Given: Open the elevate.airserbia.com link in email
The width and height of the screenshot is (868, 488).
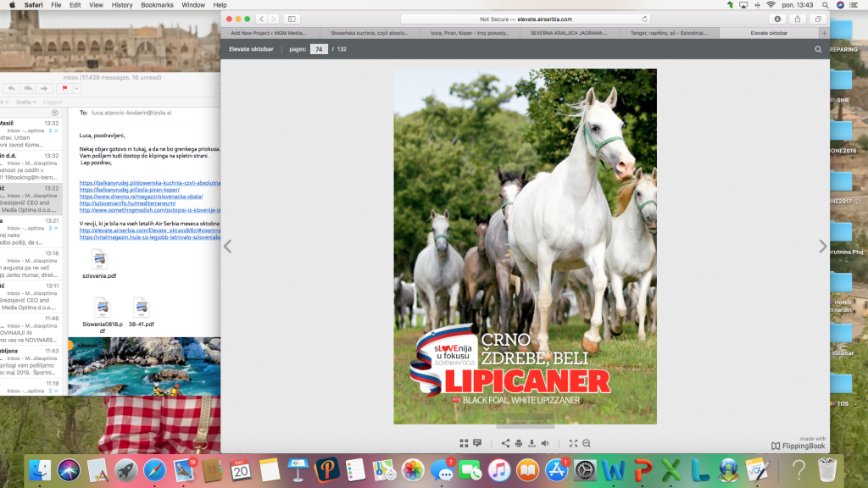Looking at the screenshot, I should (x=149, y=230).
